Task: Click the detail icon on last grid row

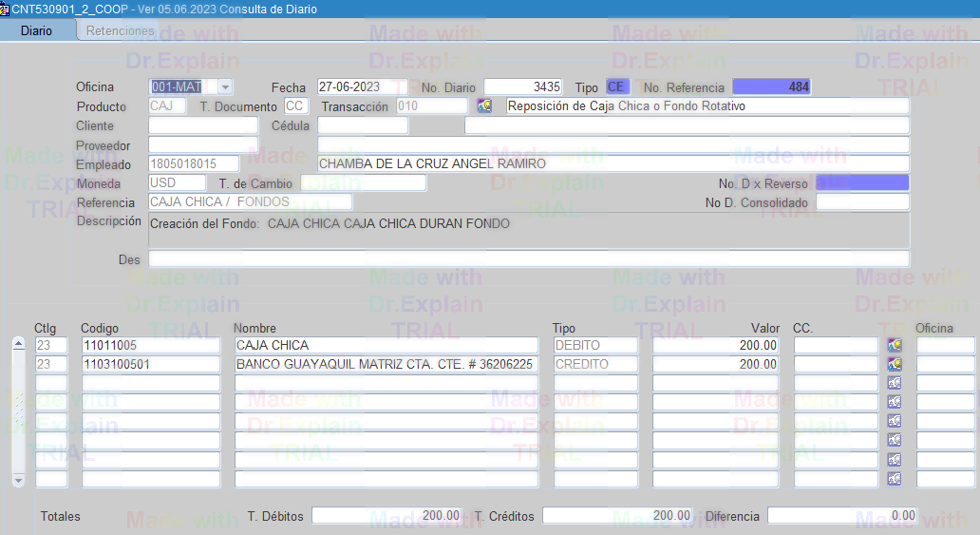Action: 894,479
